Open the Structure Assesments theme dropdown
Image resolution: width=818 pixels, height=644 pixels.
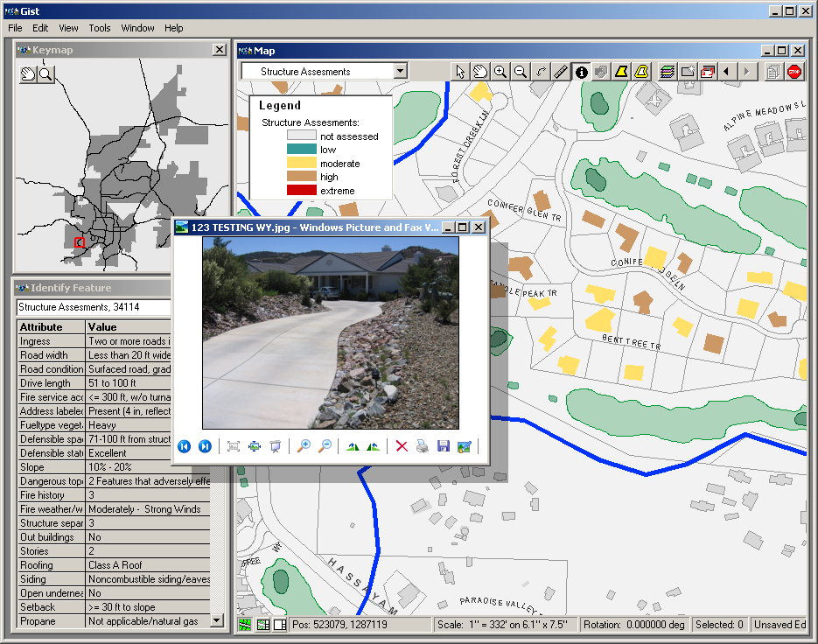401,71
